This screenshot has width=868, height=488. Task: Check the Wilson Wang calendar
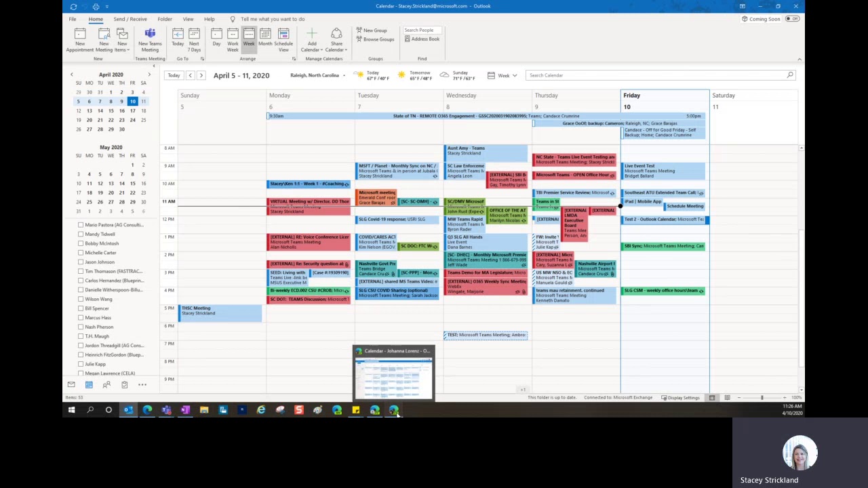click(81, 299)
